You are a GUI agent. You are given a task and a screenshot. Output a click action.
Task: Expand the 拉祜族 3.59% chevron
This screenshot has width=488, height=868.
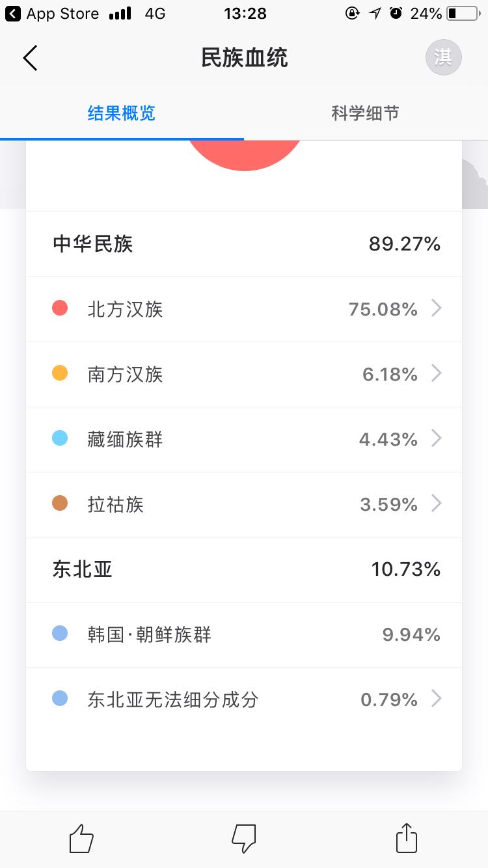tap(437, 504)
